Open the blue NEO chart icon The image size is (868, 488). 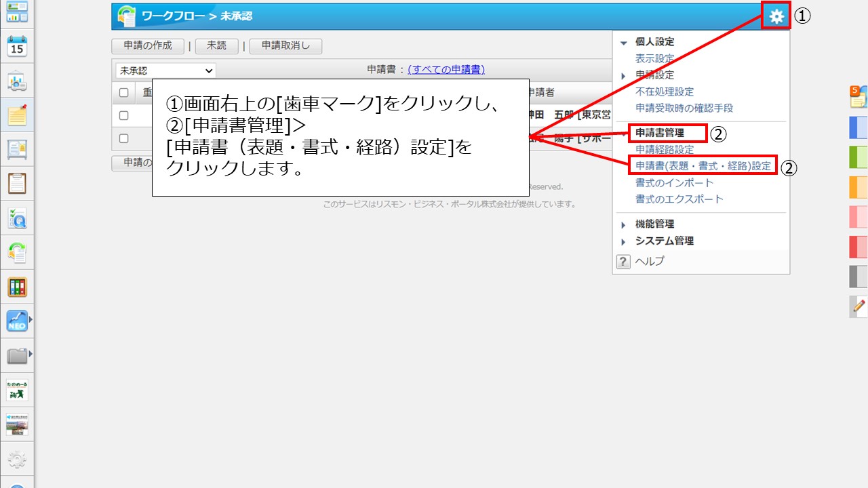point(17,321)
